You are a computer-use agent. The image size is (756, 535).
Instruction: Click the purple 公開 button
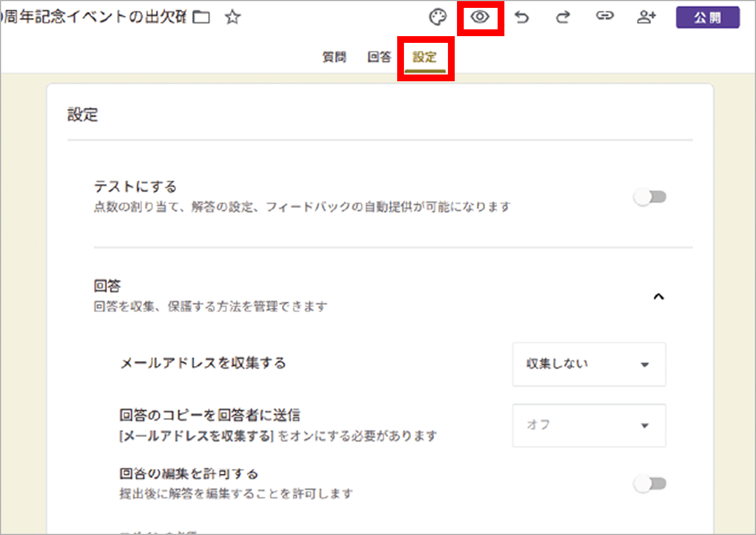pos(707,17)
